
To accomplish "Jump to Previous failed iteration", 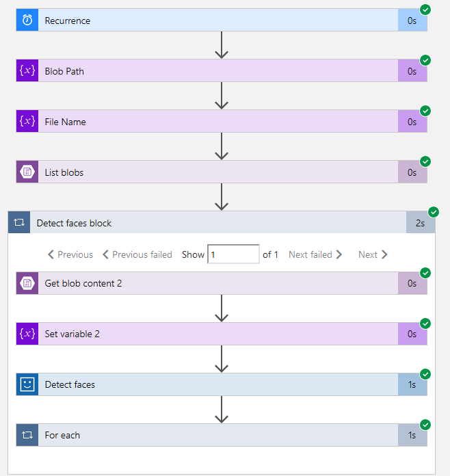I will [137, 254].
